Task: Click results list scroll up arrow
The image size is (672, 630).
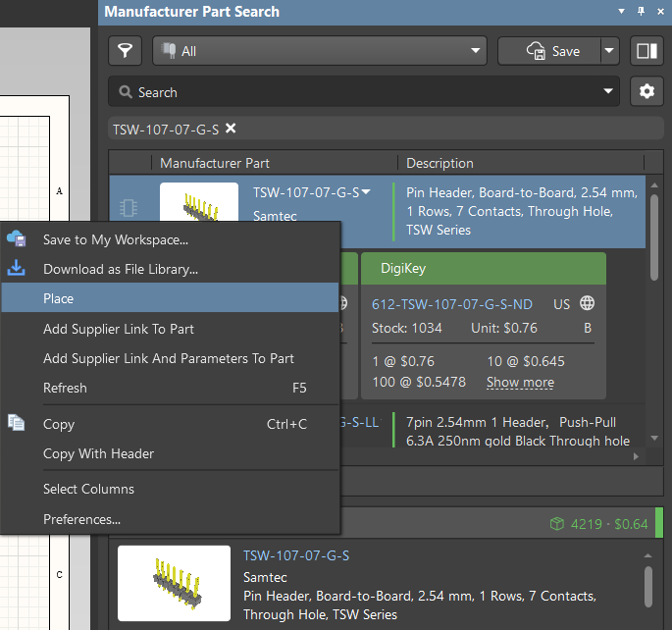Action: (x=654, y=185)
